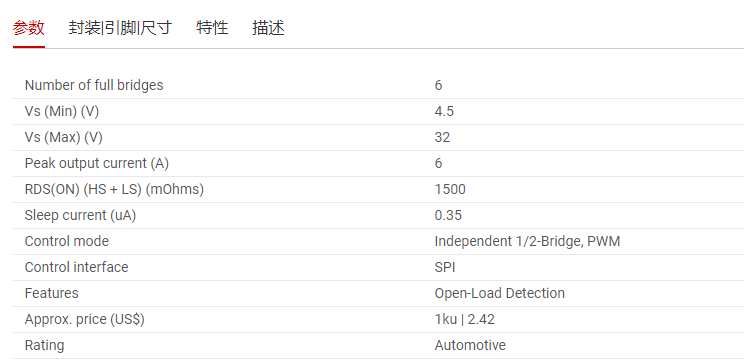Select the Control interface label
Image resolution: width=744 pixels, height=360 pixels.
76,267
